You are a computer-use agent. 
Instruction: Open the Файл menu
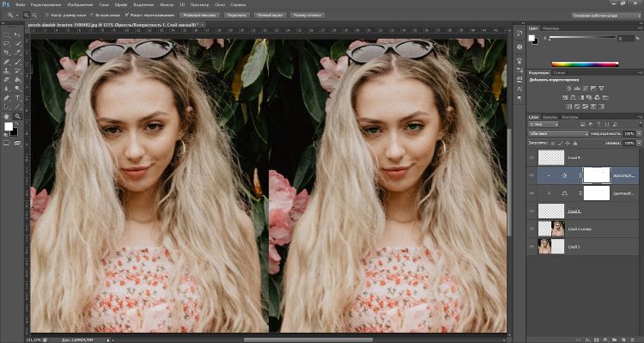pyautogui.click(x=20, y=5)
